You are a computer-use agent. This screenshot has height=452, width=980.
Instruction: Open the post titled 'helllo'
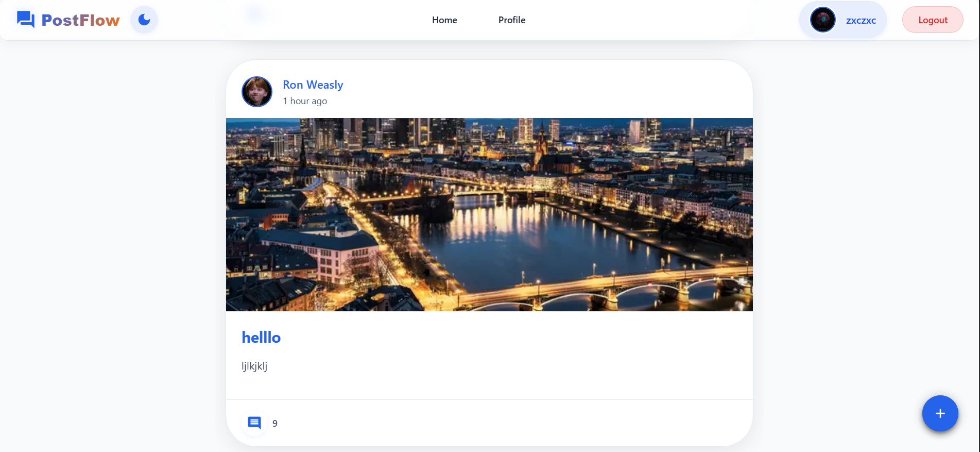pos(261,338)
